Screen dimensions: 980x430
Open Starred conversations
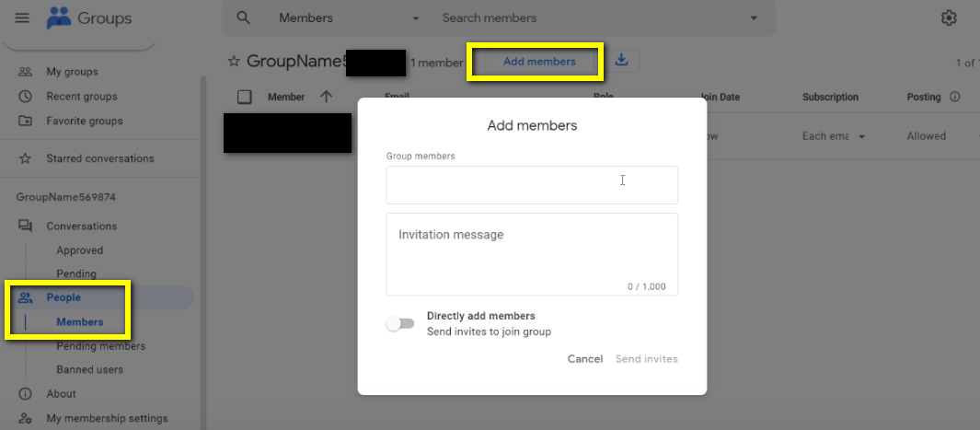click(x=100, y=158)
